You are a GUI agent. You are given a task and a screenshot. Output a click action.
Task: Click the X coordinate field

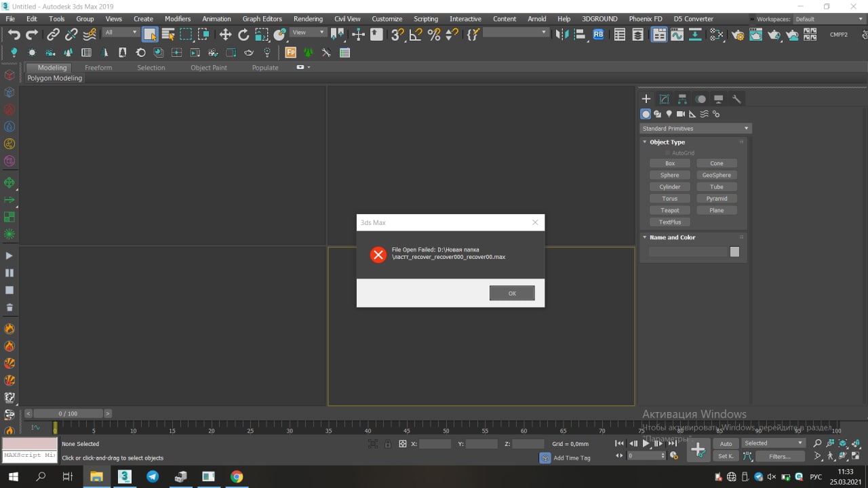pyautogui.click(x=435, y=444)
